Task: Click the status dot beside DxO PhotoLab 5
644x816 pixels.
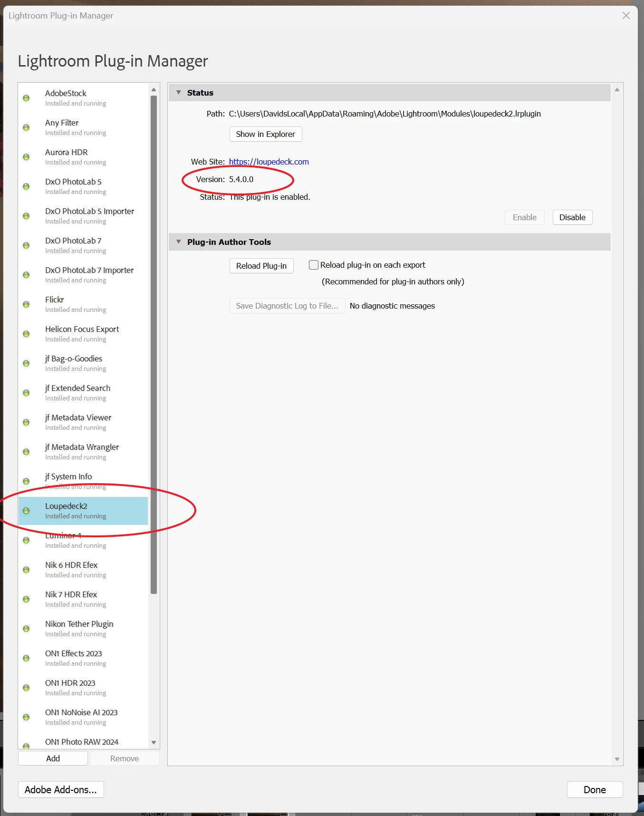Action: click(x=26, y=186)
